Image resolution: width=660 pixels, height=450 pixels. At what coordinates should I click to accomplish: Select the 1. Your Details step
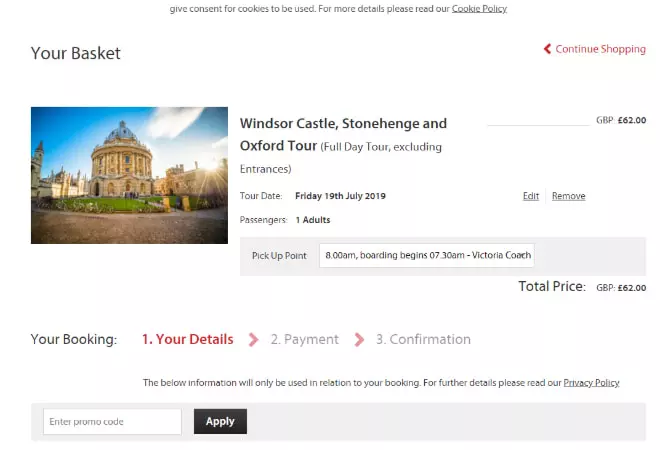click(x=187, y=339)
